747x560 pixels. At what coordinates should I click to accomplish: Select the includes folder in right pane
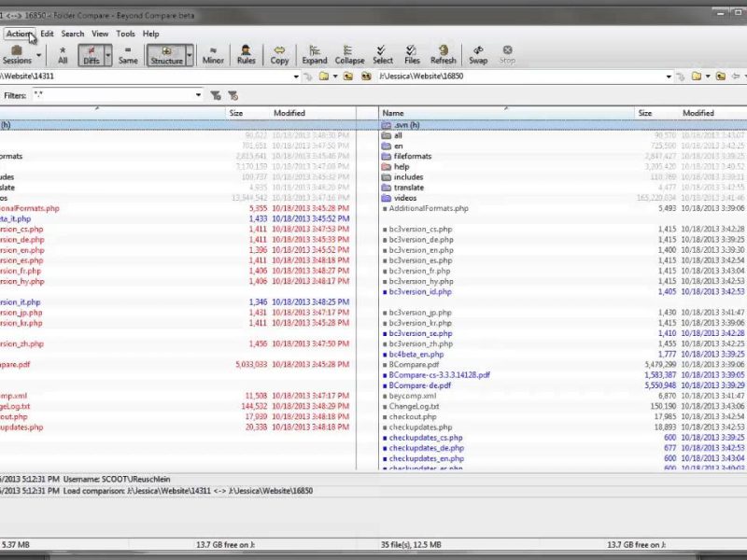408,177
